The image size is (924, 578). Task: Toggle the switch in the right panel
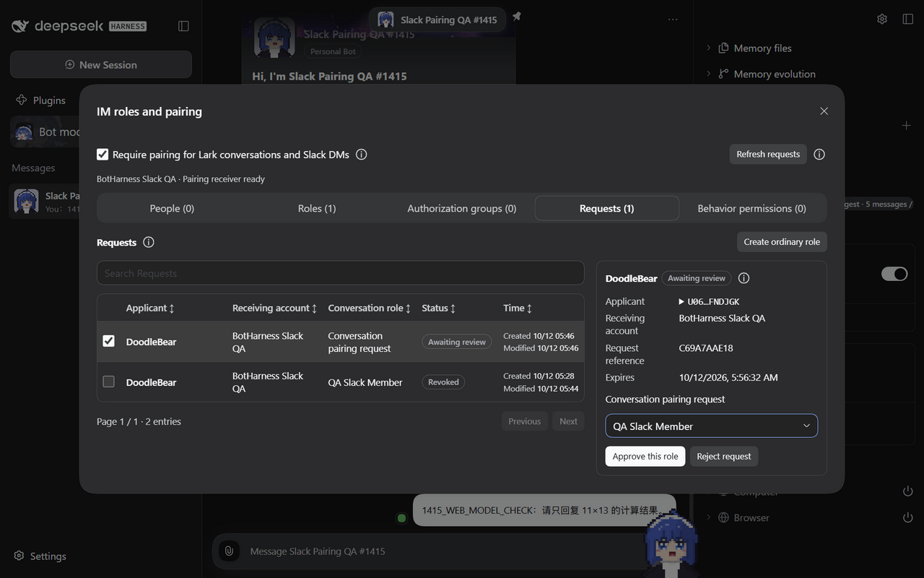[x=894, y=274]
